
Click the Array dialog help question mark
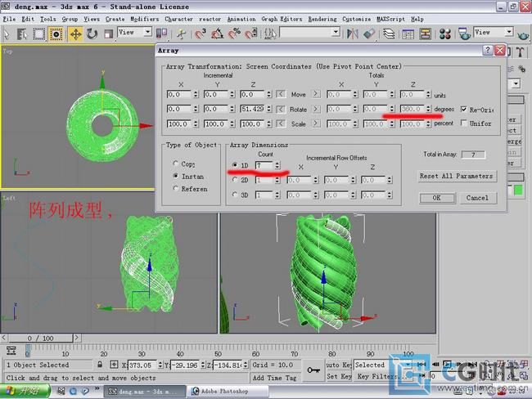pyautogui.click(x=488, y=51)
